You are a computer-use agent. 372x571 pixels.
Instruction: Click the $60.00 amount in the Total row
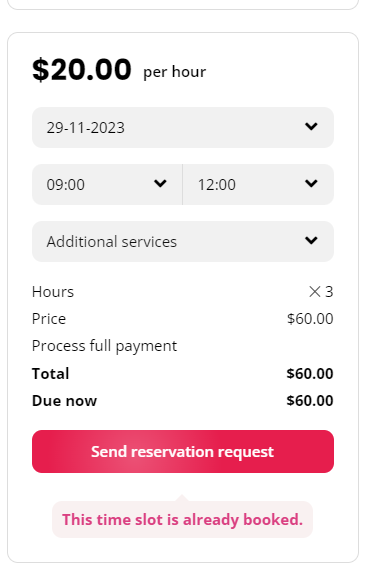pyautogui.click(x=310, y=374)
